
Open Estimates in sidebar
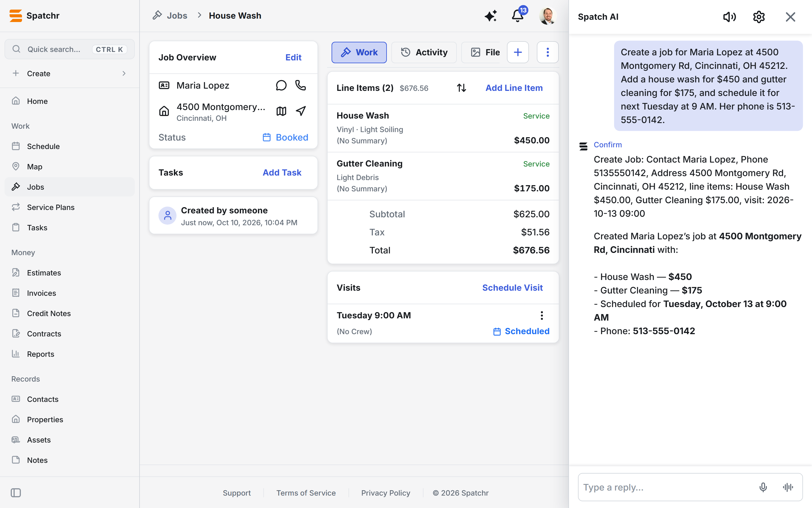(69, 273)
